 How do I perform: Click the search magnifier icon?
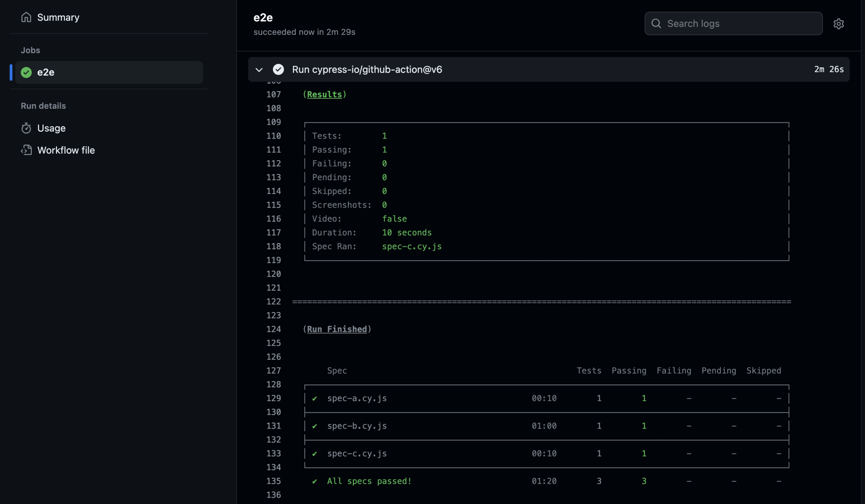click(656, 24)
